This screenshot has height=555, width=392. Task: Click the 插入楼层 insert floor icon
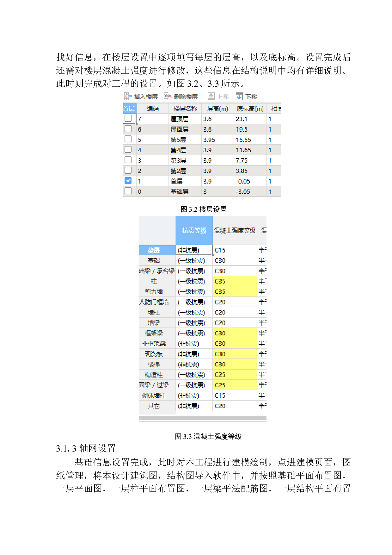[128, 97]
